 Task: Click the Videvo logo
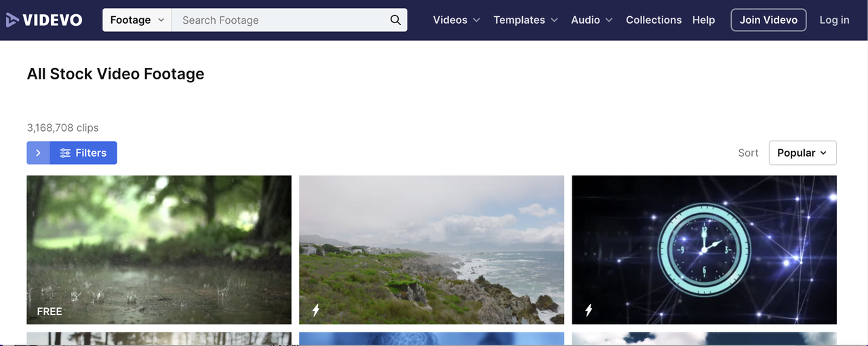point(43,20)
